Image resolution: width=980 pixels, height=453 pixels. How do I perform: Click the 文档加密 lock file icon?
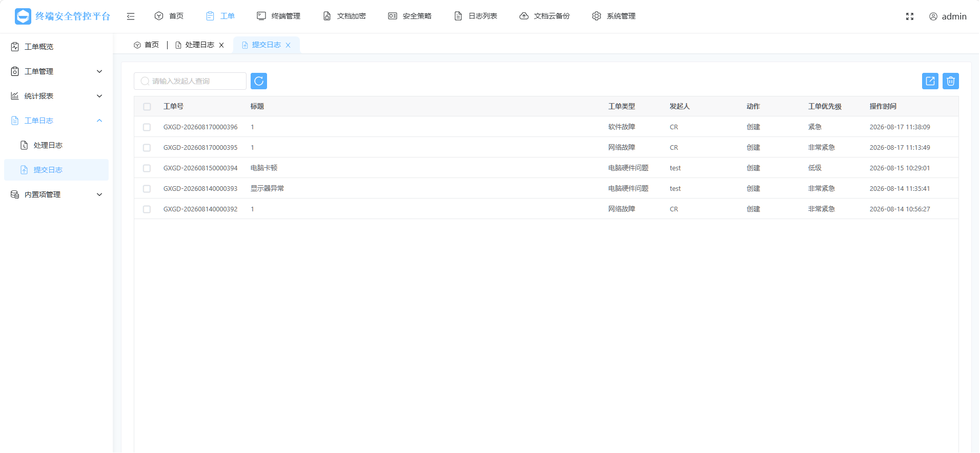click(x=327, y=16)
